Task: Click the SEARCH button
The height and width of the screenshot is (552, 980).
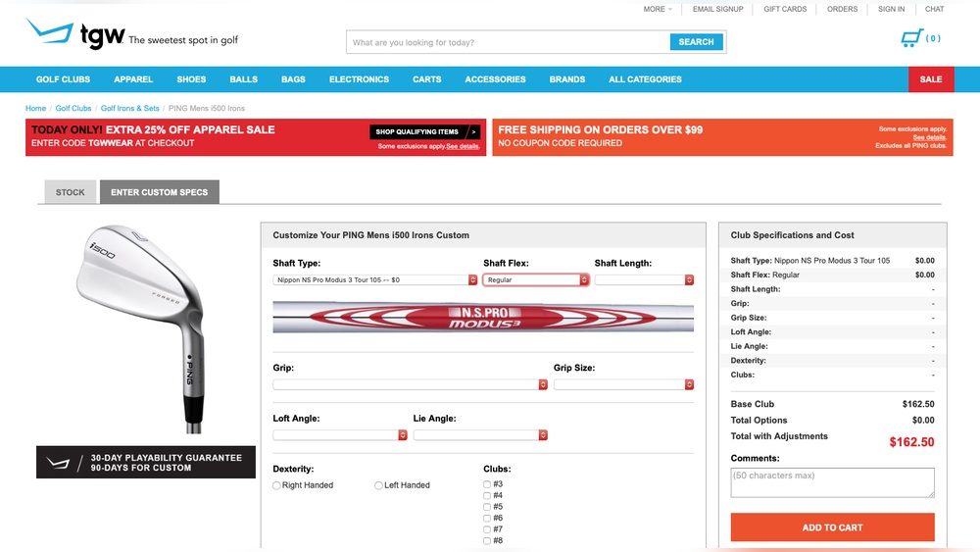Action: (696, 42)
